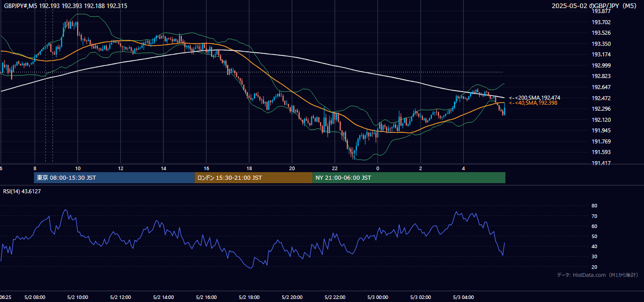Viewport: 644px width, 302px height.
Task: Click the RSI(14) 43.6127 indicator label
Action: click(x=22, y=191)
